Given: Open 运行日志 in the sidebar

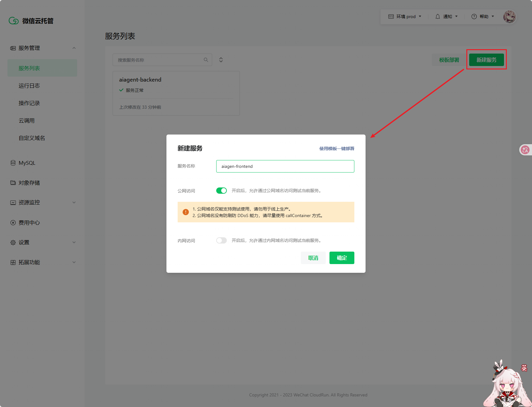Looking at the screenshot, I should click(29, 86).
